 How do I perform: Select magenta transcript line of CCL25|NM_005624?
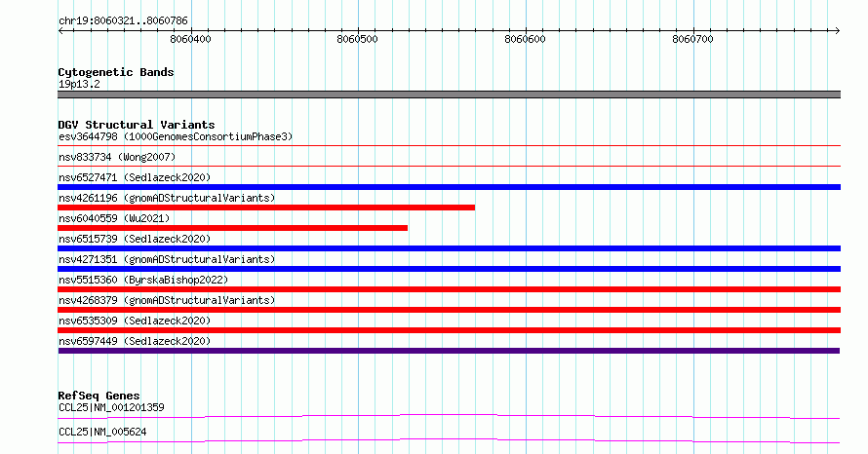[449, 440]
